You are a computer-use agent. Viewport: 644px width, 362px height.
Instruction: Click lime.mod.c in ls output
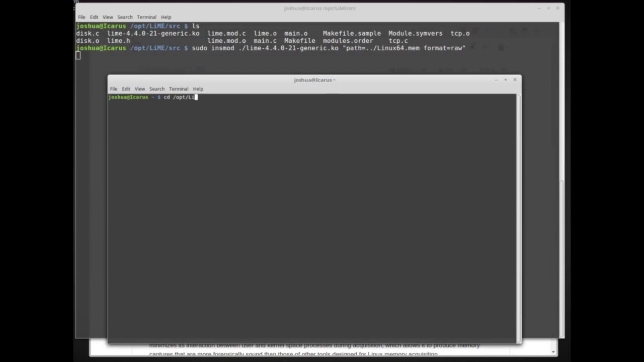(x=226, y=33)
